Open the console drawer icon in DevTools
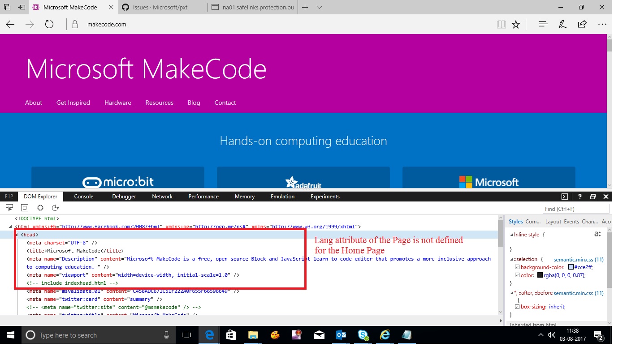The height and width of the screenshot is (364, 640). pos(564,196)
